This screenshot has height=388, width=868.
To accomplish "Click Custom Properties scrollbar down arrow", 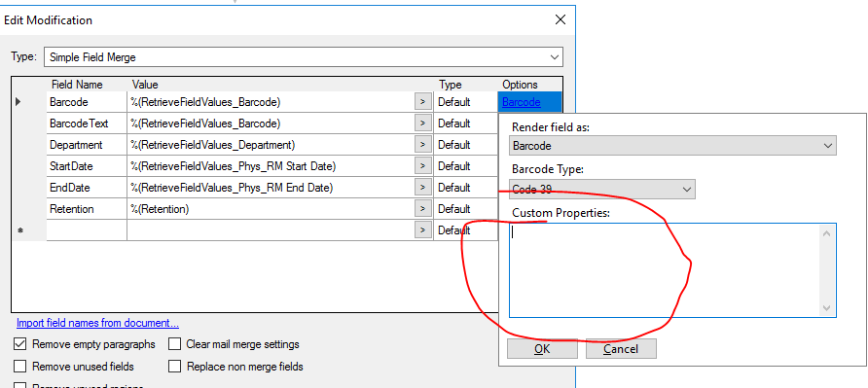I will click(826, 307).
